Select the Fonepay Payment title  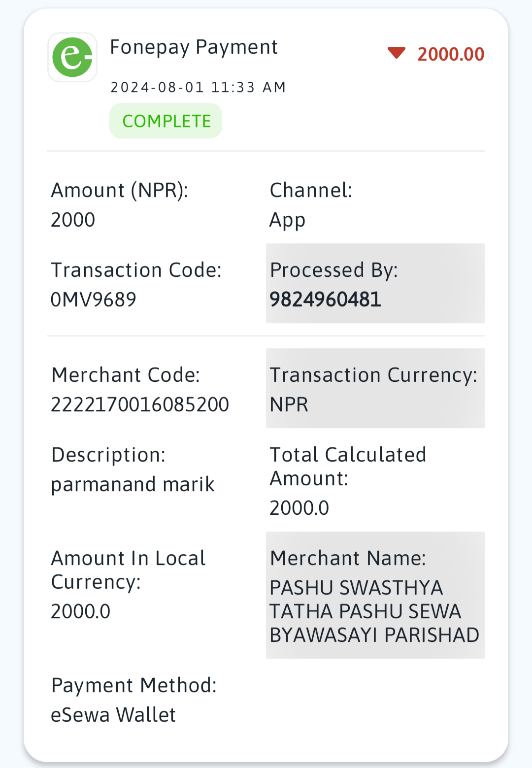(194, 47)
